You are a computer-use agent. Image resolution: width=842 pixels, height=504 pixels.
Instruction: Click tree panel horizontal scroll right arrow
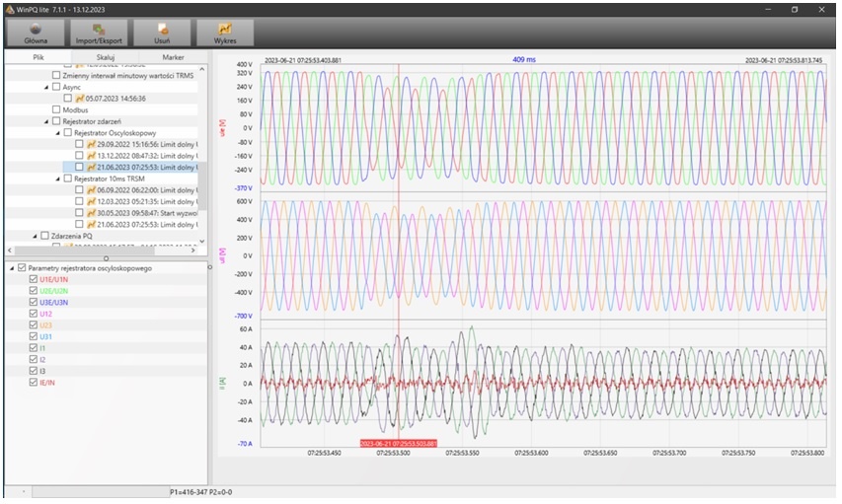click(193, 251)
